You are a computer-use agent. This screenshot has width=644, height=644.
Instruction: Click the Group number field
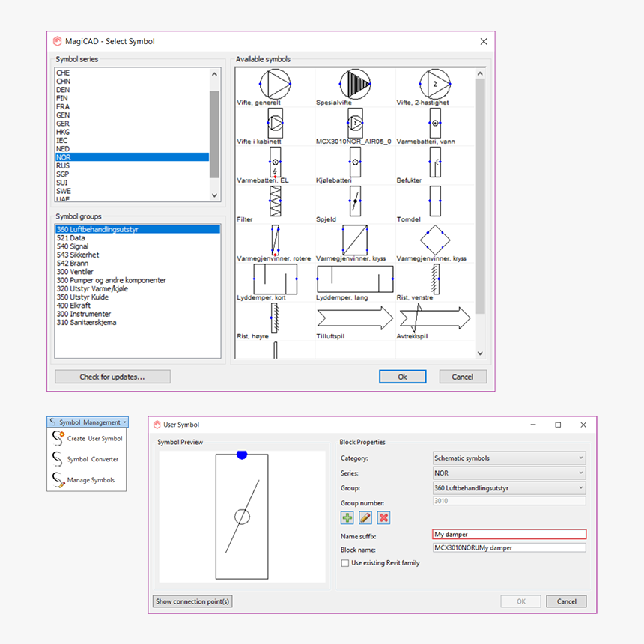[509, 501]
